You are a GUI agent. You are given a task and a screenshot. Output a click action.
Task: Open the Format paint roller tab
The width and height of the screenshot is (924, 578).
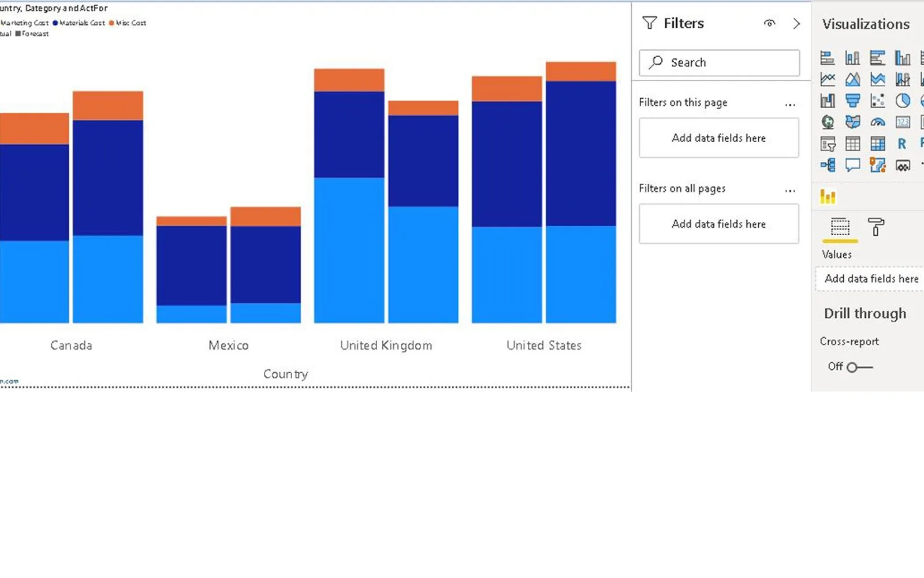875,227
